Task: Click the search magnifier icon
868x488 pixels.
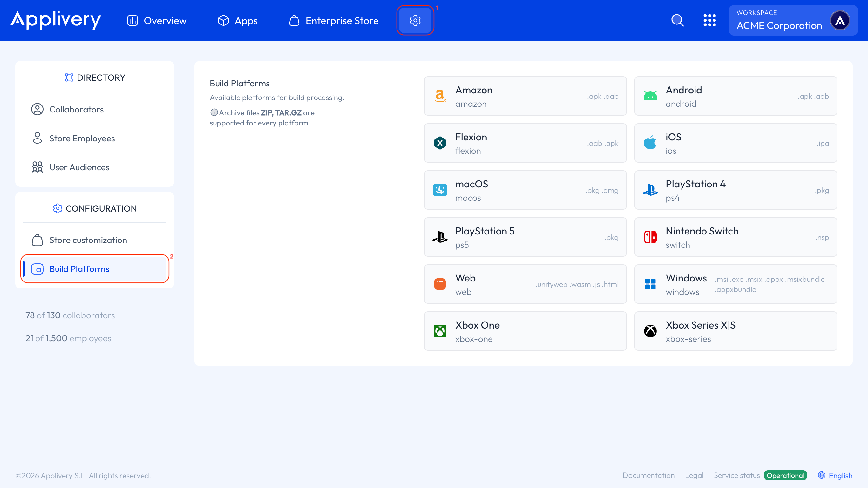Action: [x=677, y=20]
